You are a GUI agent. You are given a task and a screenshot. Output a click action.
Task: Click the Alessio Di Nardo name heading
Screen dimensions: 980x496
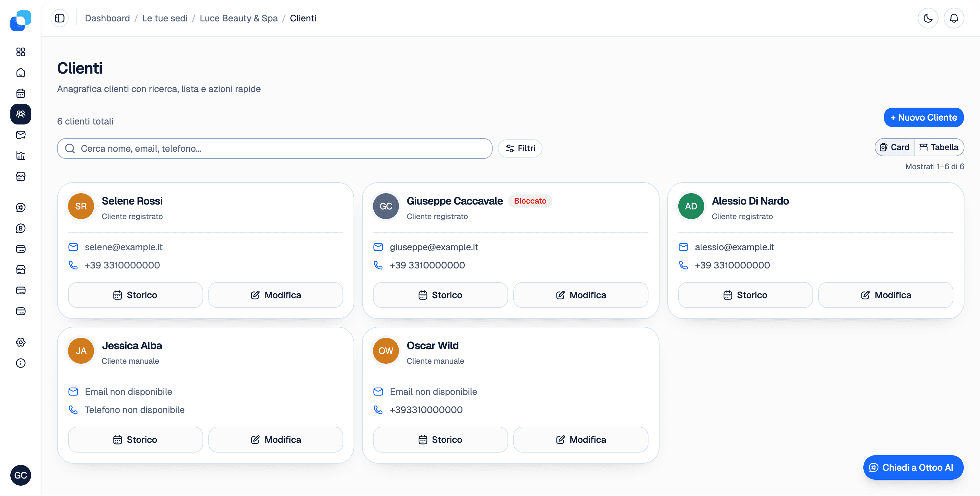(x=750, y=201)
